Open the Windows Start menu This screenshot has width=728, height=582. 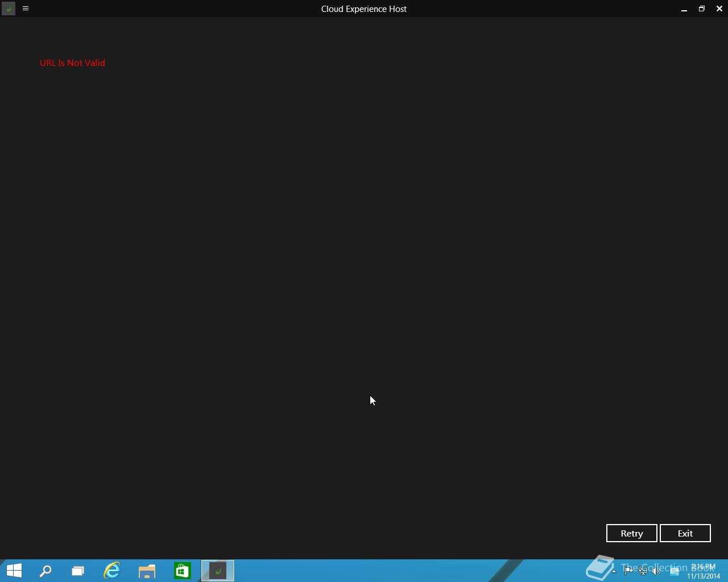click(x=14, y=571)
